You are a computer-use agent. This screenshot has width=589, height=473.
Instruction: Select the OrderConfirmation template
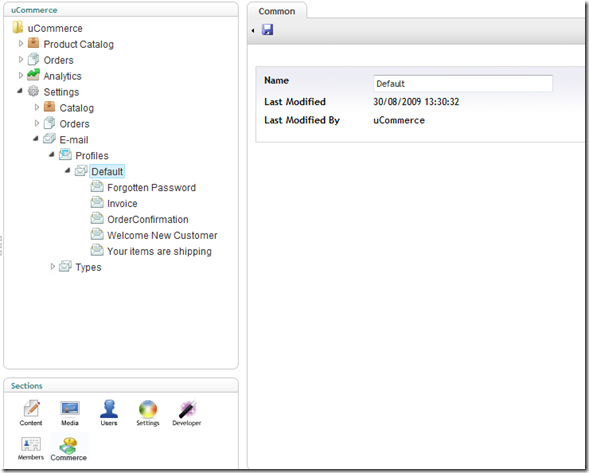[x=148, y=219]
